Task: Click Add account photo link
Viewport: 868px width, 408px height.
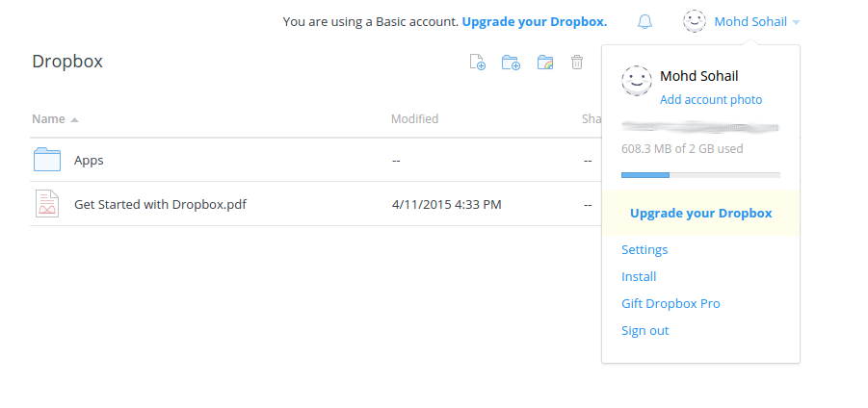Action: click(711, 100)
